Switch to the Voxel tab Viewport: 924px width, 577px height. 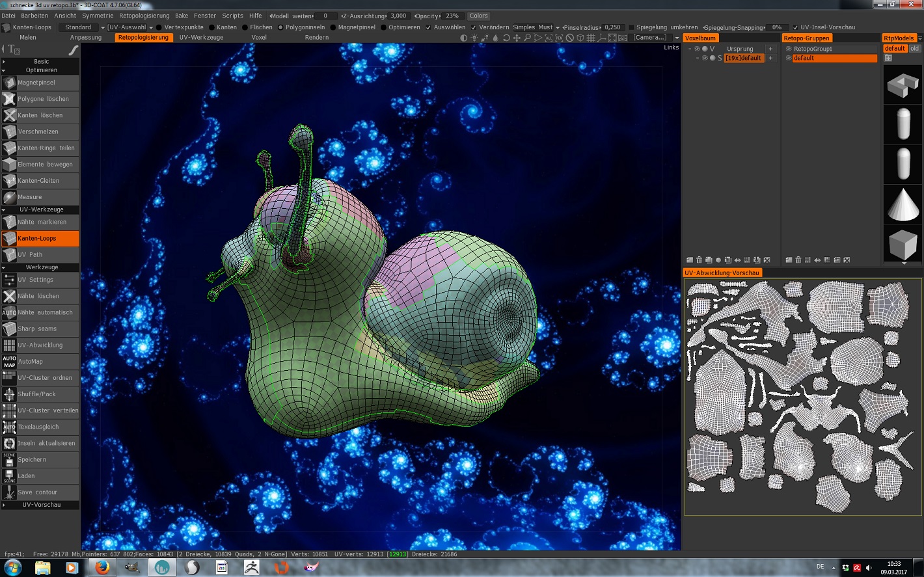(x=259, y=38)
